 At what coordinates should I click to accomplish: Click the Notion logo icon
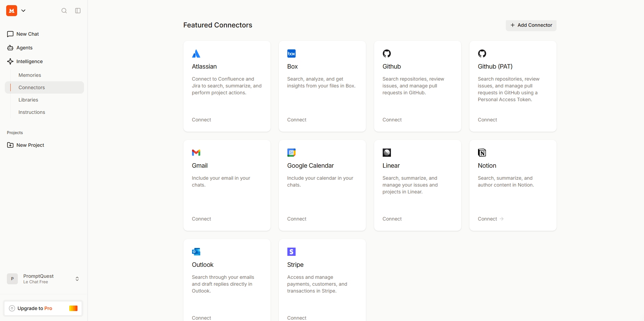pos(482,153)
